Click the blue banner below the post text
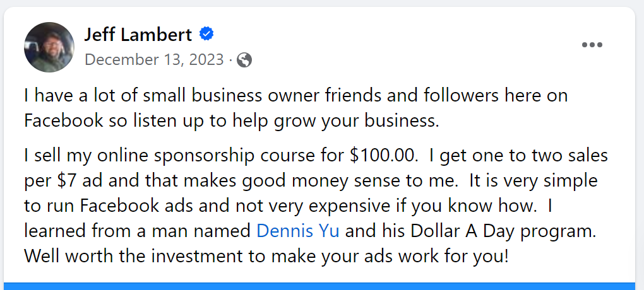644x290 pixels. [322, 286]
